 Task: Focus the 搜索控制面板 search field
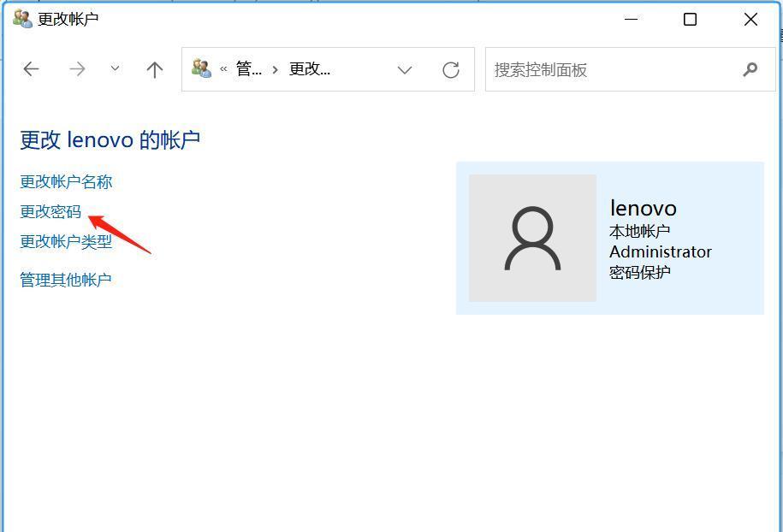click(x=630, y=69)
